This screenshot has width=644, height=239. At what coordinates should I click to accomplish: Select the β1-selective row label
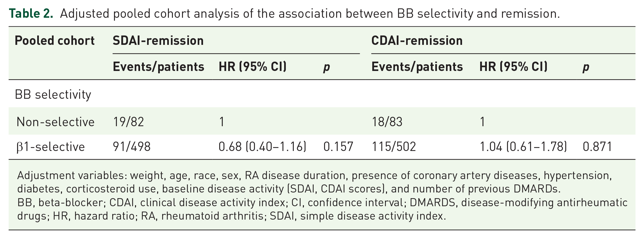point(51,147)
